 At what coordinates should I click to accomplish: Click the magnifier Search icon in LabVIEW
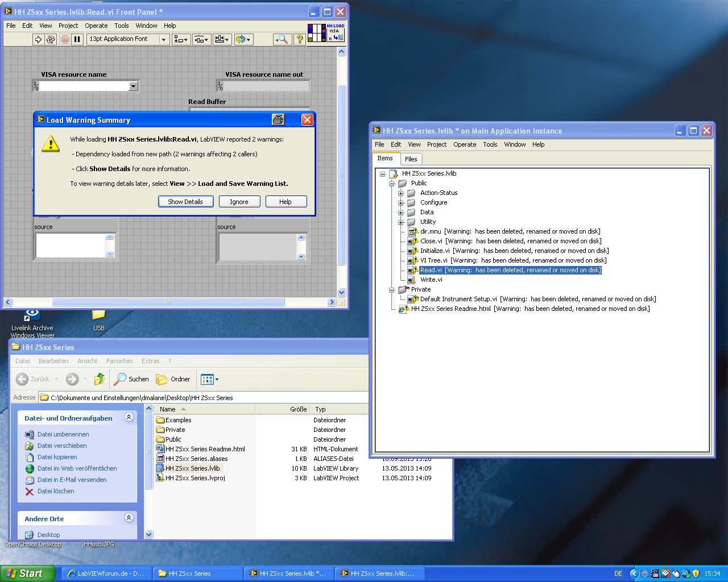click(x=281, y=39)
